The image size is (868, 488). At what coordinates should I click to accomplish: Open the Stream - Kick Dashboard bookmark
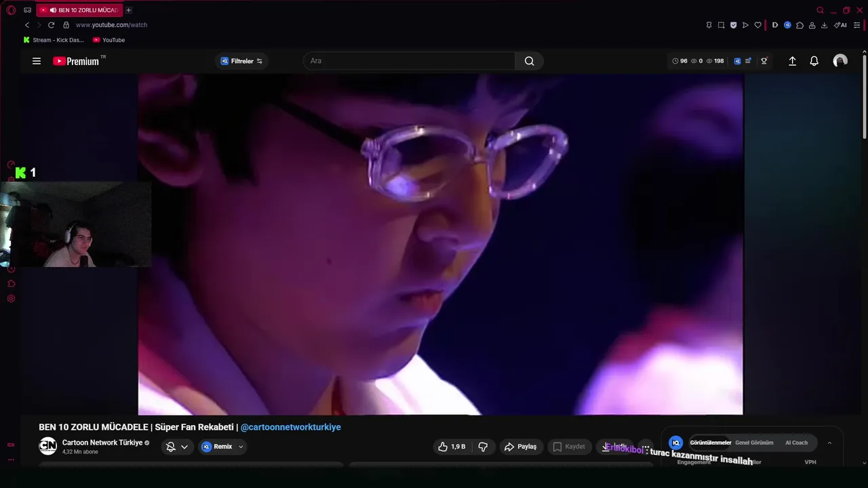54,40
